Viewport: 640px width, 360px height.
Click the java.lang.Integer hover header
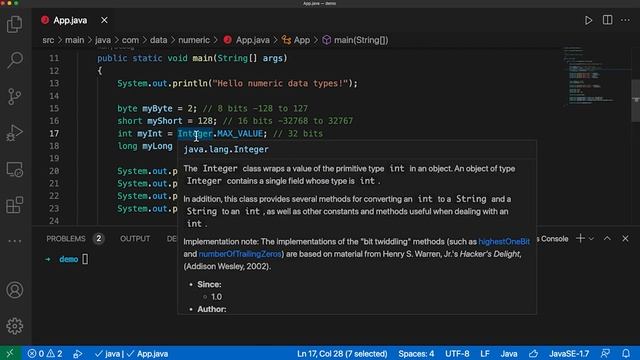pos(226,149)
